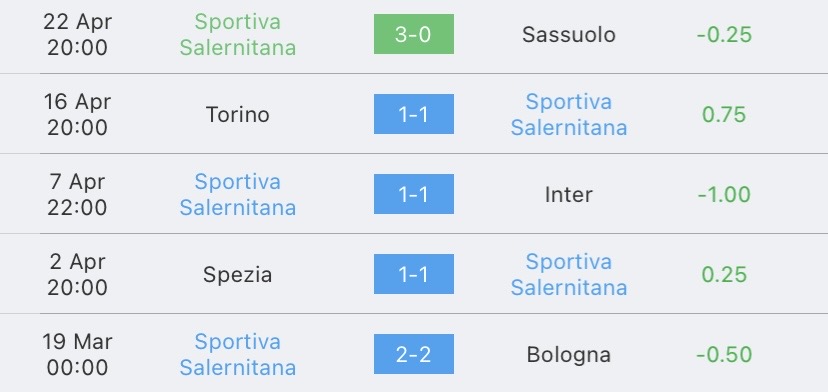Viewport: 828px width, 392px height.
Task: Select the Inter team name
Action: pos(569,194)
